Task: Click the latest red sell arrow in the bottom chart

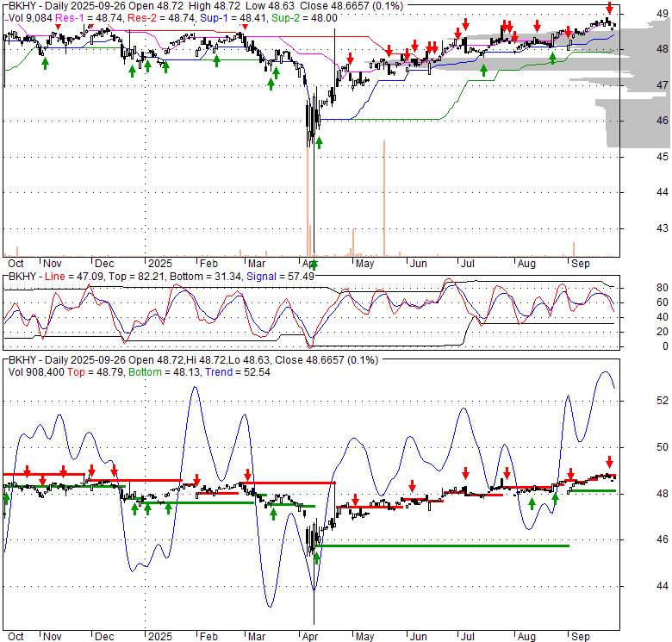Action: pyautogui.click(x=609, y=463)
